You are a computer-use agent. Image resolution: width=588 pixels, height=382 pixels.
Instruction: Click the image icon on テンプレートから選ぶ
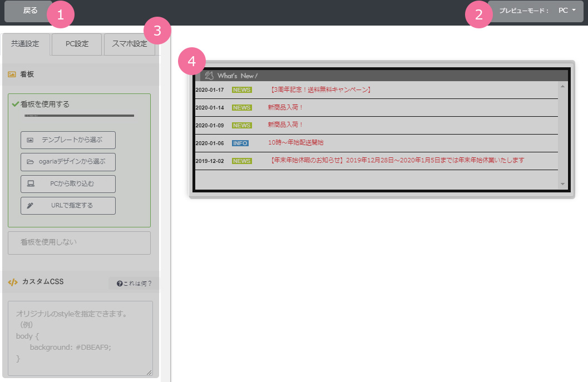coord(30,140)
